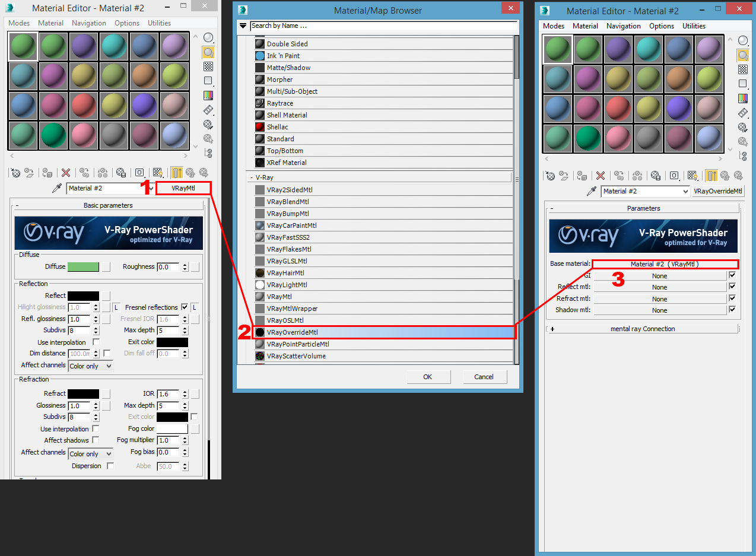
Task: Toggle Fresnel reflections checkbox
Action: click(x=185, y=307)
